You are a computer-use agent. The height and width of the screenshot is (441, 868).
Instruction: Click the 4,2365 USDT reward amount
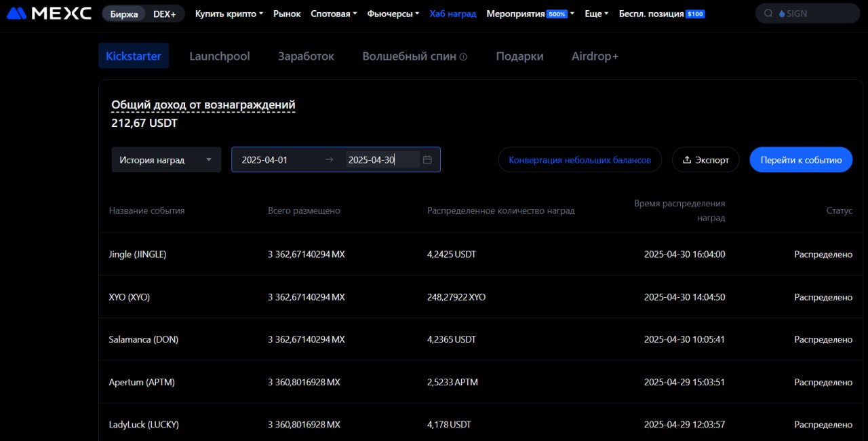(x=452, y=339)
